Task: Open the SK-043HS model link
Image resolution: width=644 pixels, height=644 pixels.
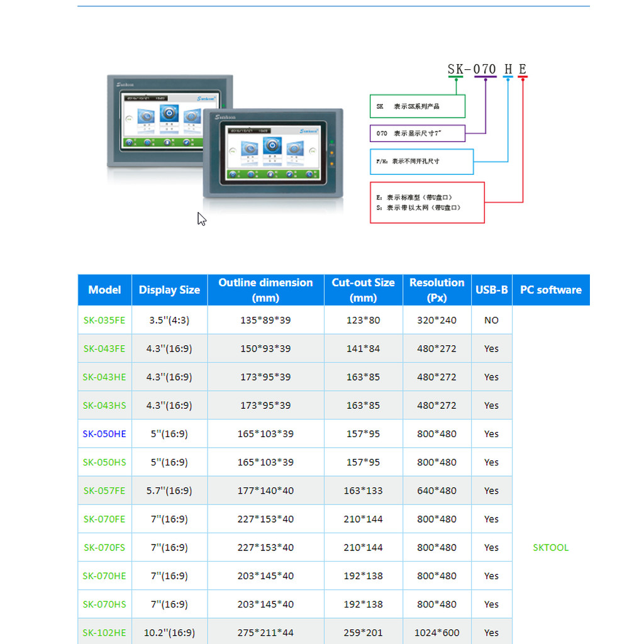Action: (x=104, y=406)
